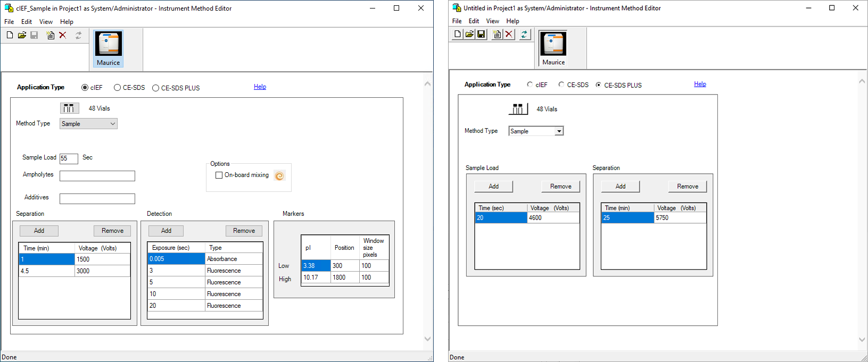Click red X delete icon in Untitled toolbar
Screen dimensions: 868x362
pyautogui.click(x=509, y=34)
